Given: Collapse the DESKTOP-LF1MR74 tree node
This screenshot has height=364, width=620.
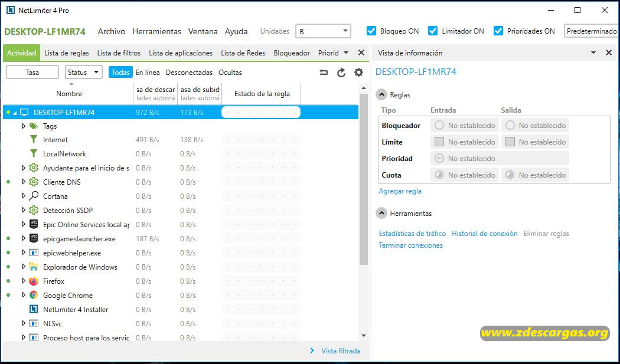Looking at the screenshot, I should 15,113.
